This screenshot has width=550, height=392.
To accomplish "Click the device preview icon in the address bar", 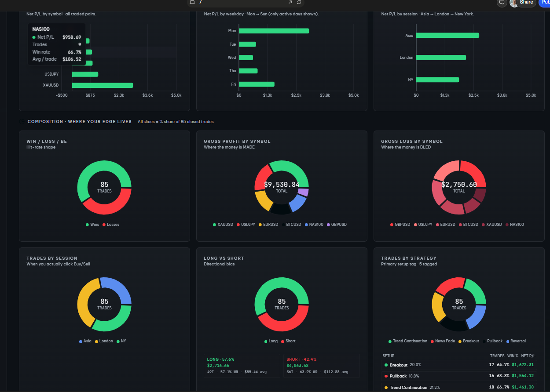I will 192,2.
